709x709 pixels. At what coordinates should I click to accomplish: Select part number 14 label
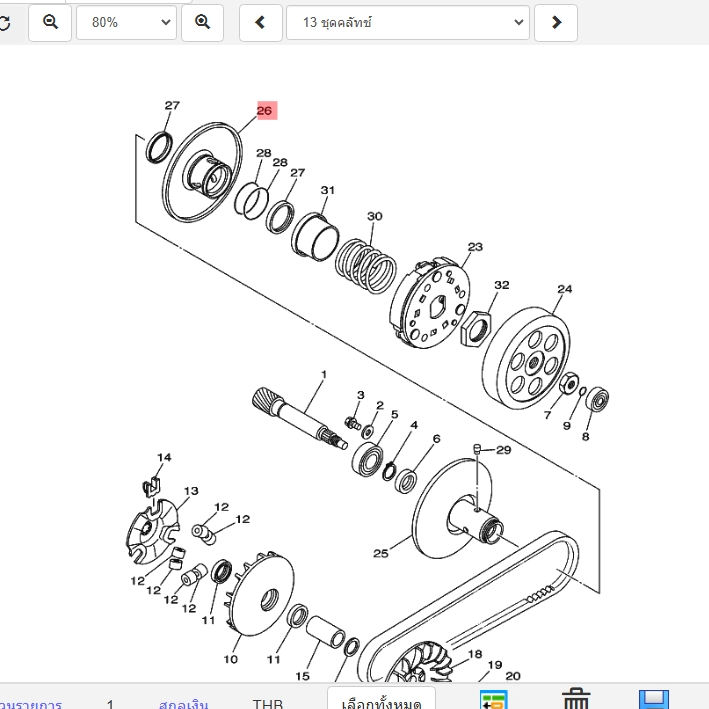[164, 457]
